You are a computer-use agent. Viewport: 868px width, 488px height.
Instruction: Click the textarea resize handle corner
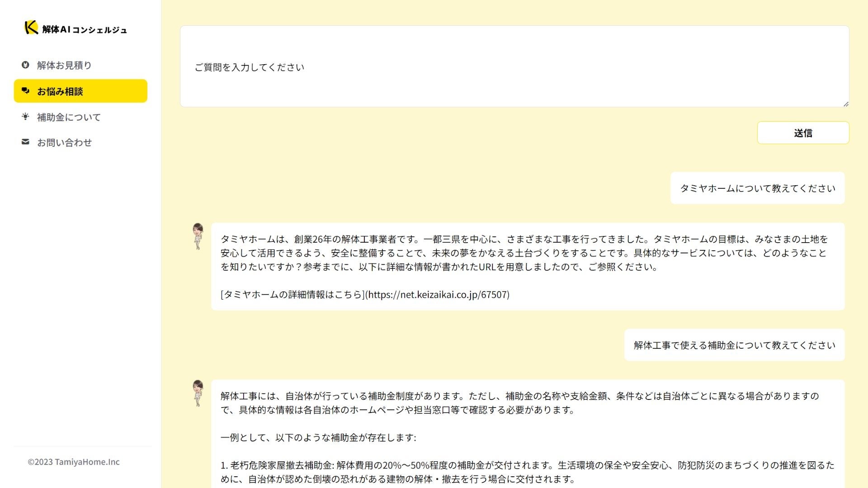846,104
